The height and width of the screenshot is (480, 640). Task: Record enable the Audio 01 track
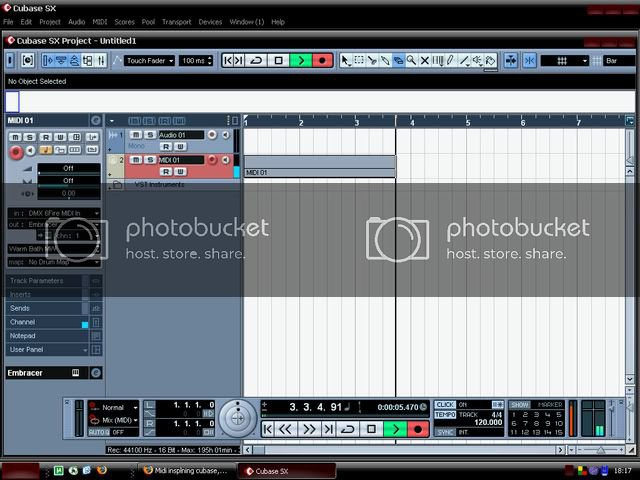click(x=212, y=135)
